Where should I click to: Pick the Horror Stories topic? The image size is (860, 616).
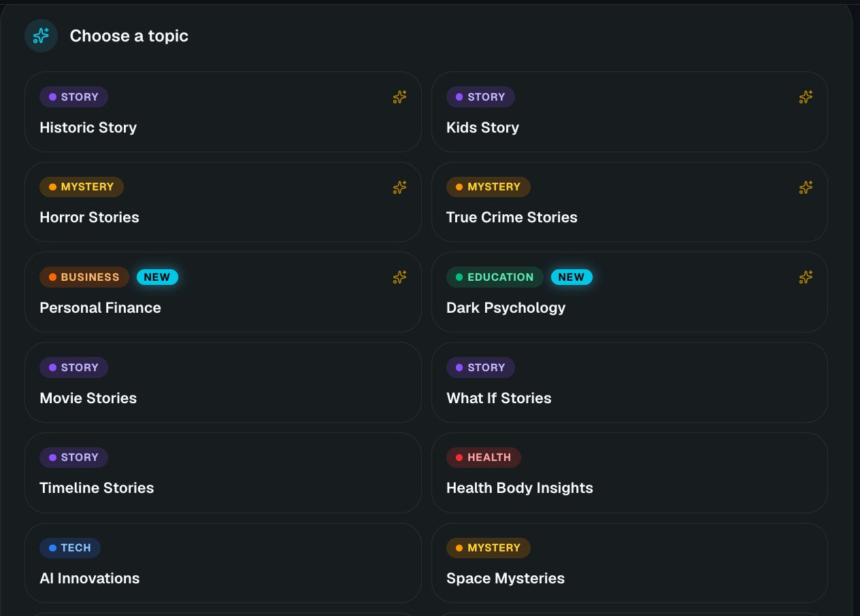(223, 202)
